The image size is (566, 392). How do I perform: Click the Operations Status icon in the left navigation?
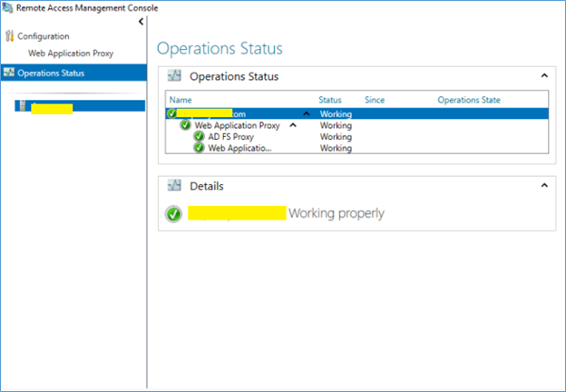9,73
